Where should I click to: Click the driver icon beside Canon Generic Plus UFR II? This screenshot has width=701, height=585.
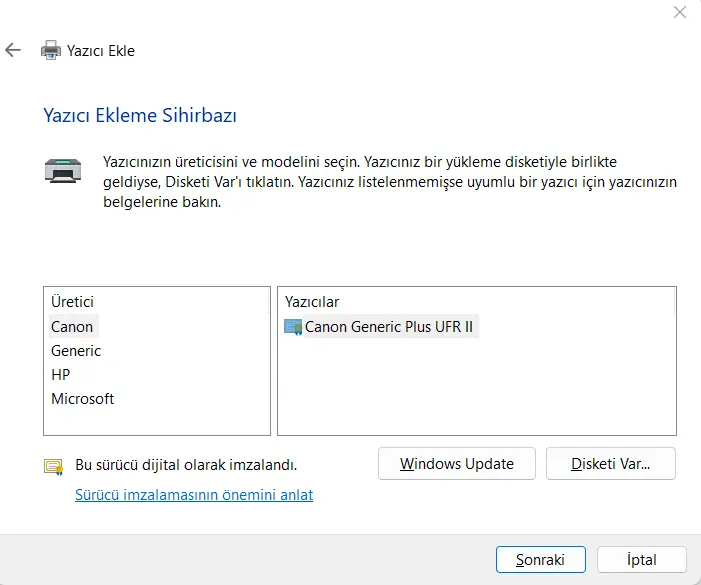click(x=293, y=327)
